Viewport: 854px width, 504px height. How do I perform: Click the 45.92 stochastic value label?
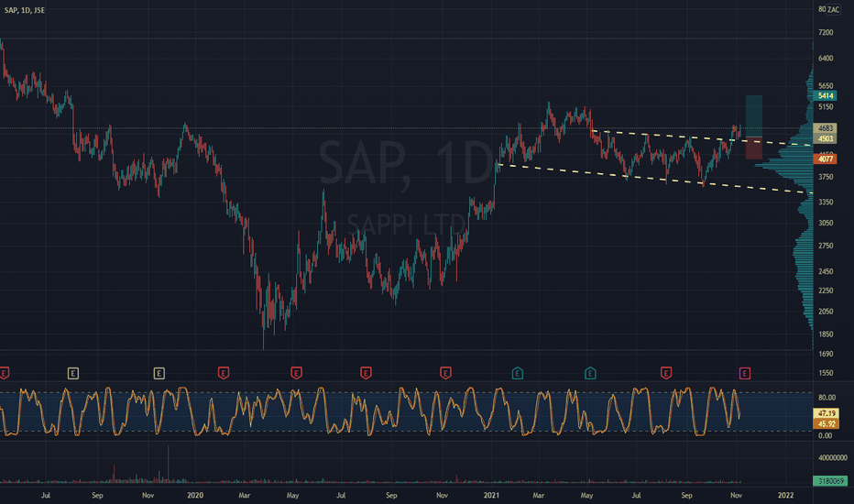point(826,424)
